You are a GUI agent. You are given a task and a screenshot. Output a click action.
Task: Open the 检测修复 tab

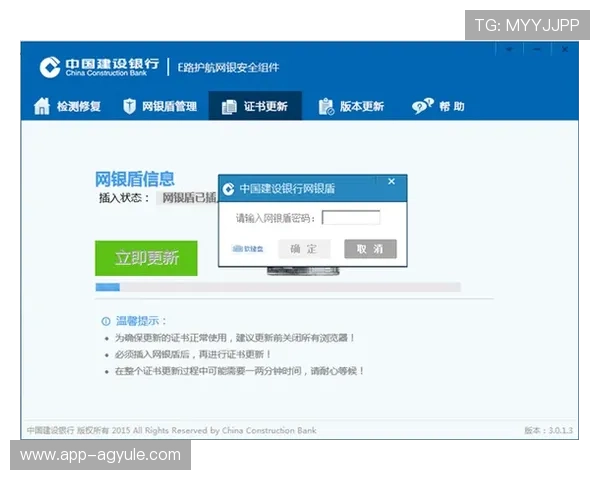pyautogui.click(x=67, y=106)
